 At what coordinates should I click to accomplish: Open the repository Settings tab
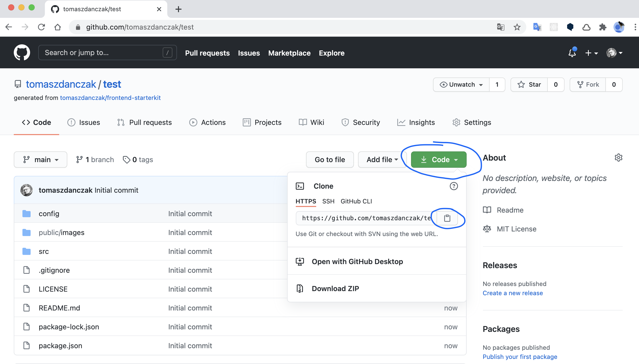coord(472,122)
